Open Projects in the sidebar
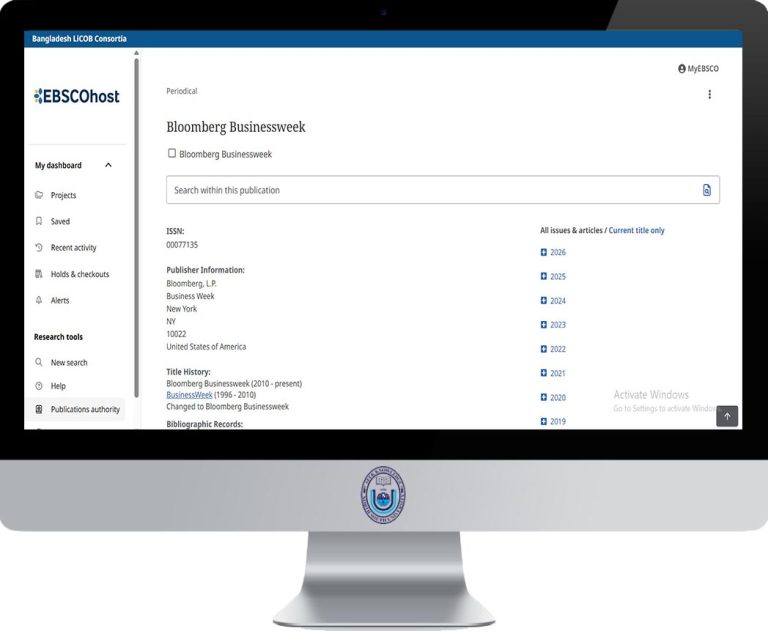Screen dimensions: 768x642 click(x=63, y=195)
